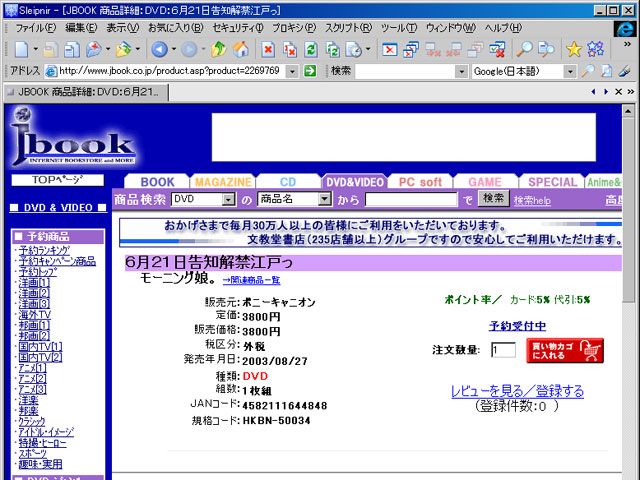Open the auto-reload dropdown arrow

tap(368, 49)
